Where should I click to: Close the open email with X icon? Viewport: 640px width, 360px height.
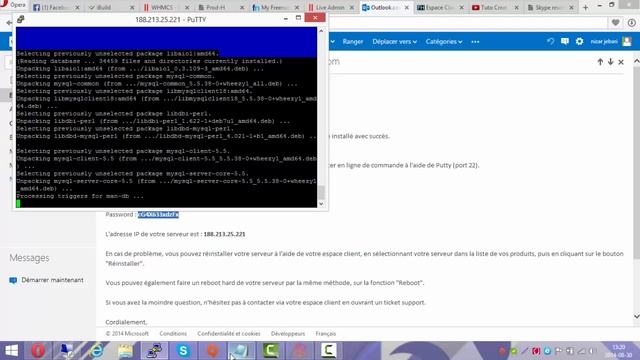(621, 62)
